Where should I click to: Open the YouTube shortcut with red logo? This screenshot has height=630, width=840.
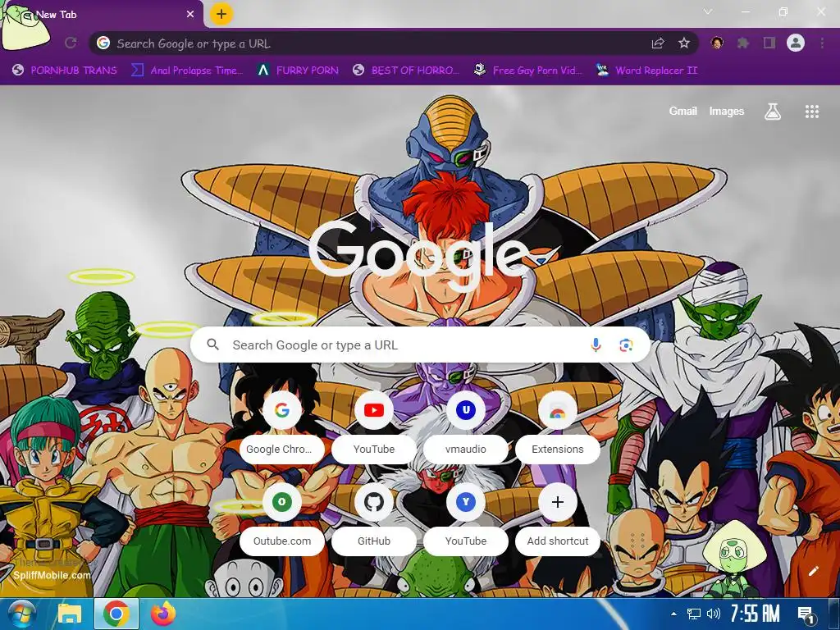(x=374, y=428)
